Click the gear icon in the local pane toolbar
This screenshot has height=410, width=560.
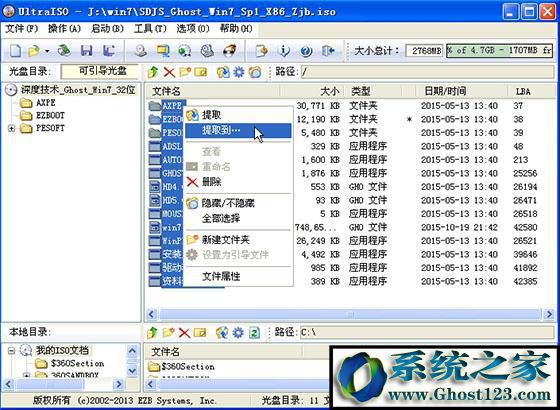[x=238, y=333]
